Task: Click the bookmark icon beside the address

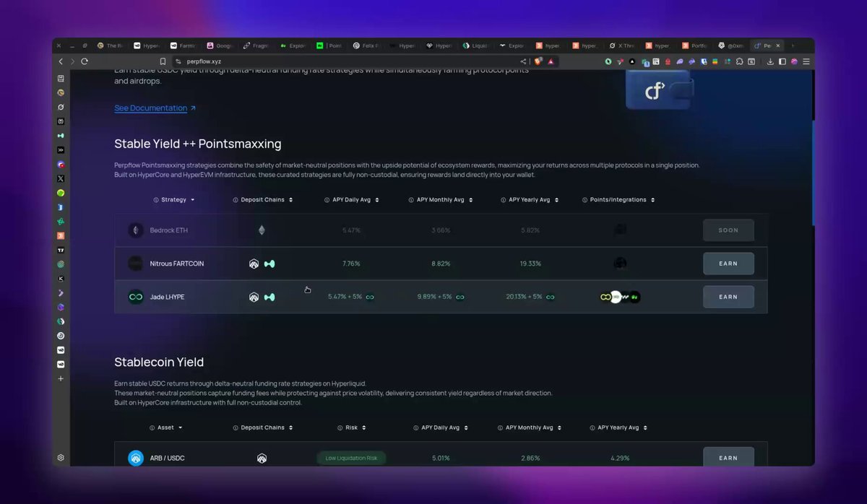Action: point(163,61)
